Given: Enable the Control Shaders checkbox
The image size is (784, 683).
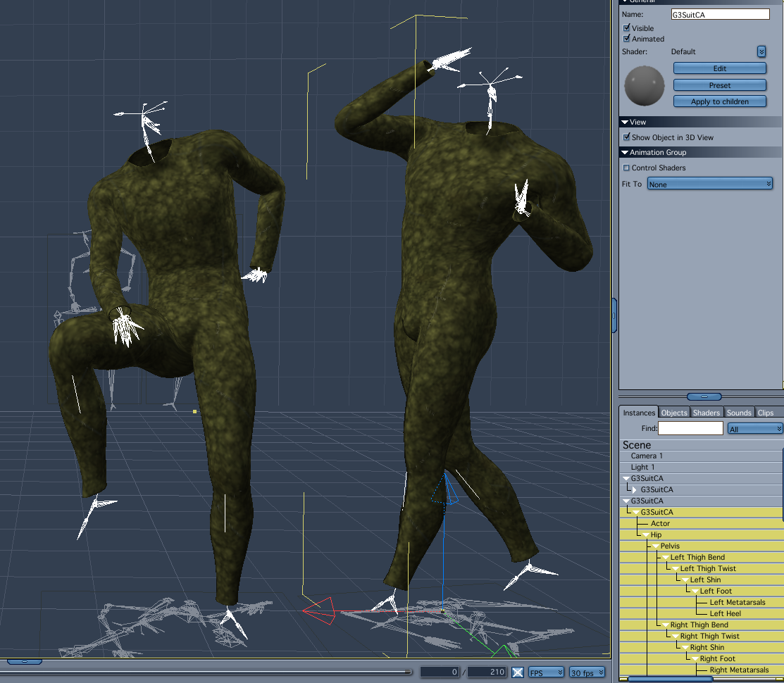Looking at the screenshot, I should 626,168.
